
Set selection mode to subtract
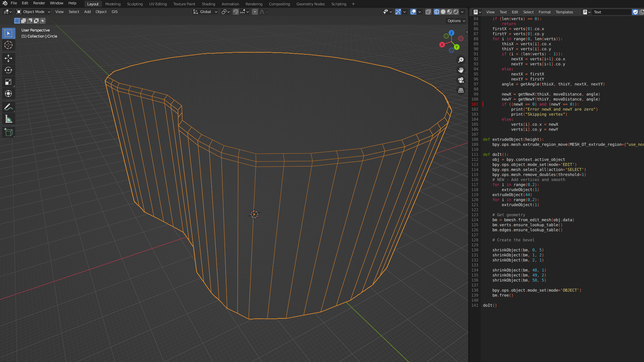point(30,21)
